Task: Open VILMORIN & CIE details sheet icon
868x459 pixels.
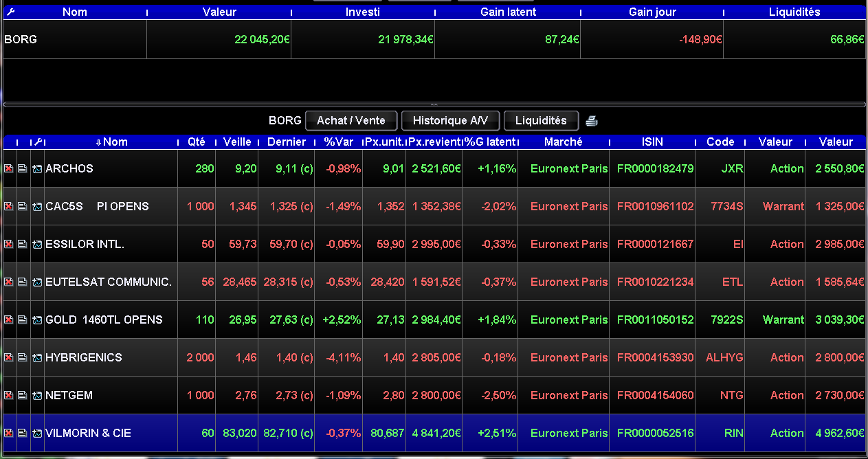Action: pos(23,433)
